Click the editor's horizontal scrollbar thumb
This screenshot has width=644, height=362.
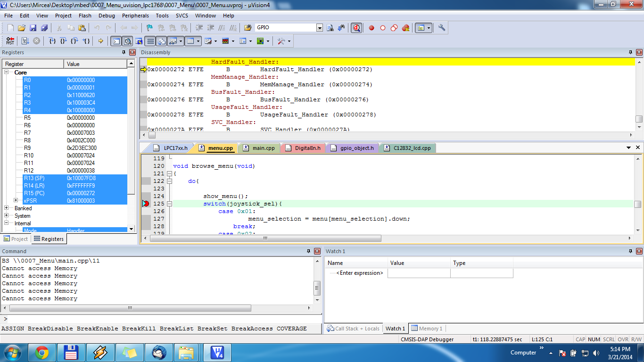coord(265,239)
